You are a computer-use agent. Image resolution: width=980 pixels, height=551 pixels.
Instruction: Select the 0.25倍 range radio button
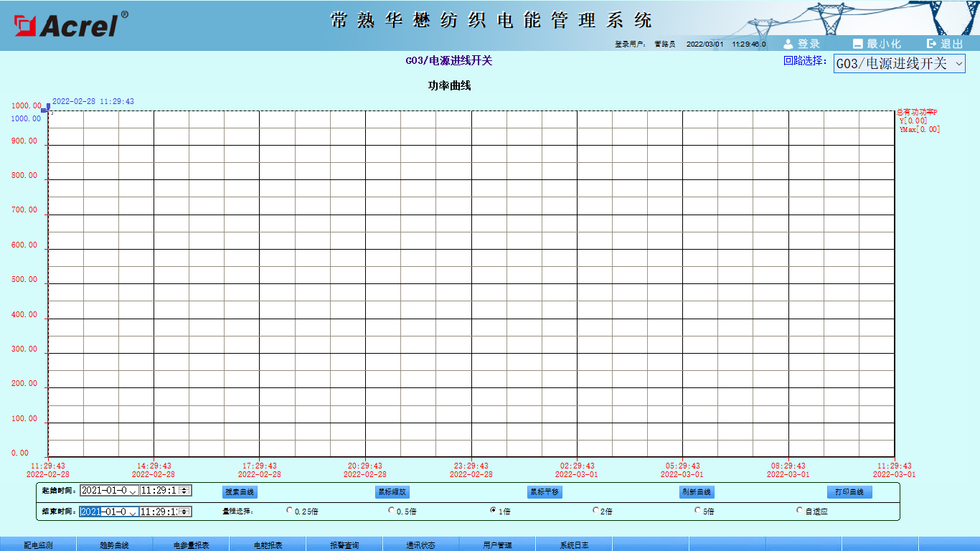(x=289, y=511)
